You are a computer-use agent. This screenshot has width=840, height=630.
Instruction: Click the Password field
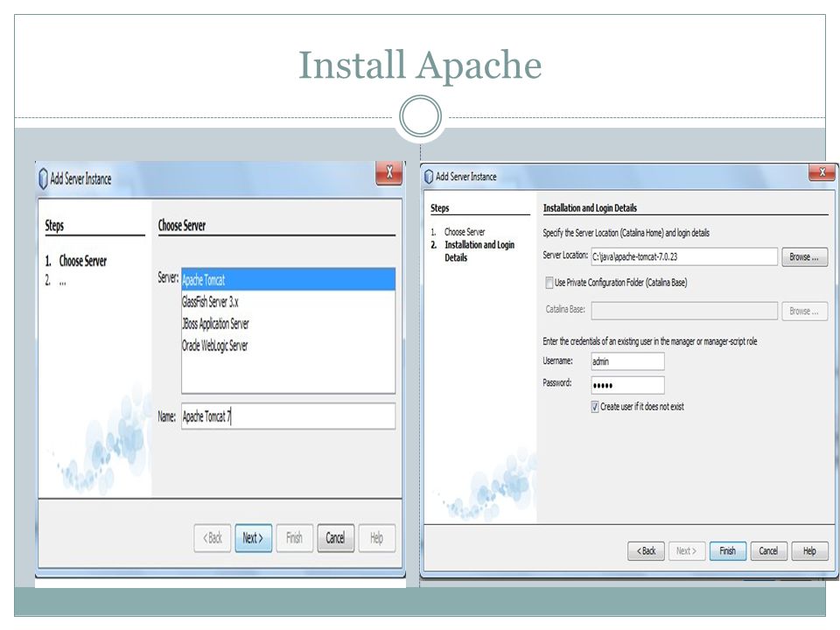coord(628,385)
